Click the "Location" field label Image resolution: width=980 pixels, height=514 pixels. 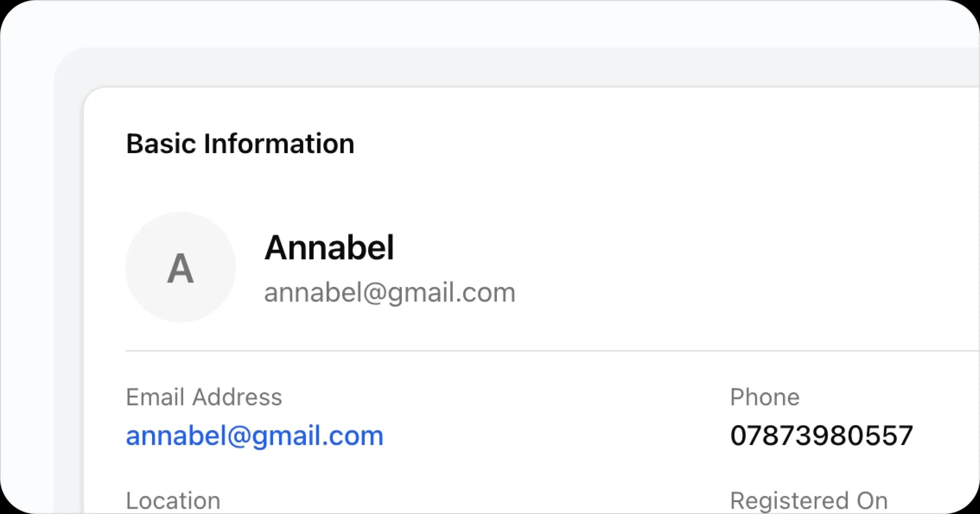(x=173, y=500)
